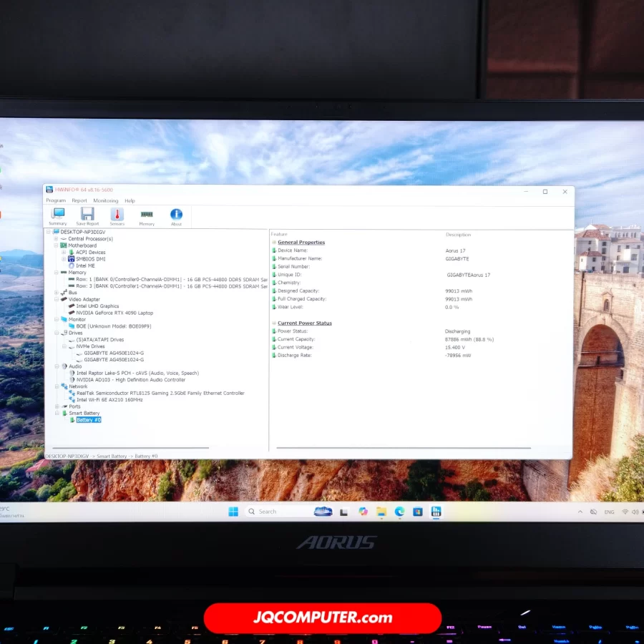Click the Memory toolbar icon

(x=147, y=215)
